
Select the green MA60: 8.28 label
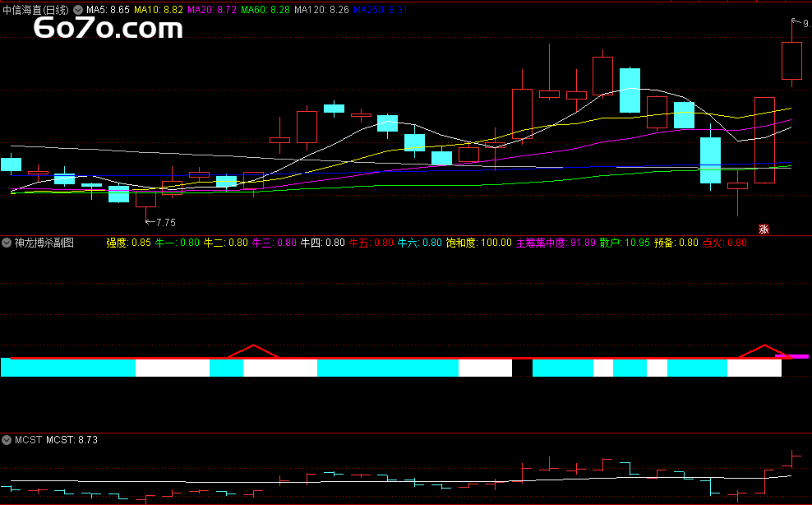[265, 10]
